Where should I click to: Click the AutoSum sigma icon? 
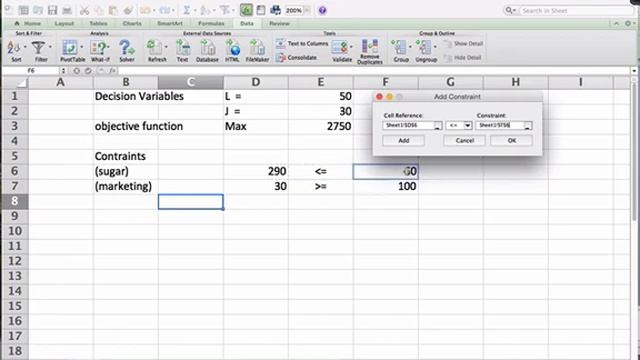coord(187,11)
